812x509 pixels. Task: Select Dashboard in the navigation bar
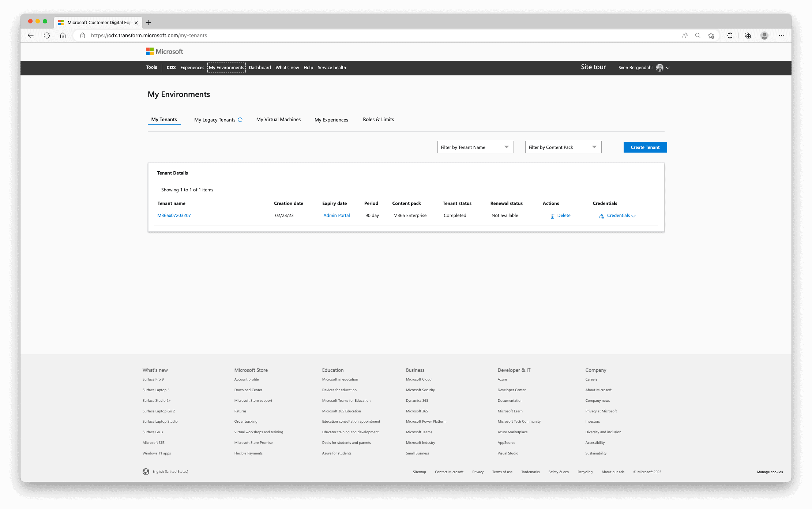260,68
